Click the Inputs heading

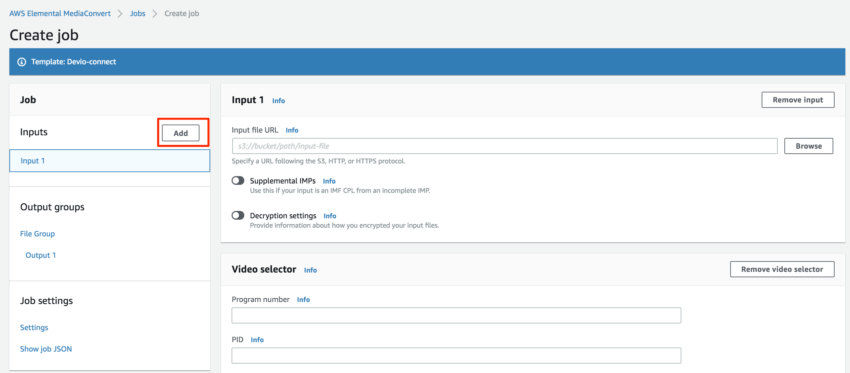click(34, 132)
